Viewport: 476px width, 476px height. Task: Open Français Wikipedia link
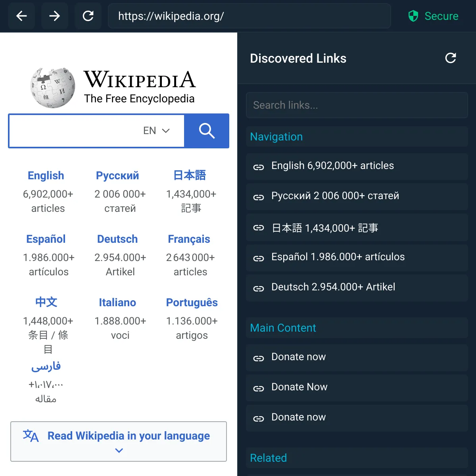189,239
